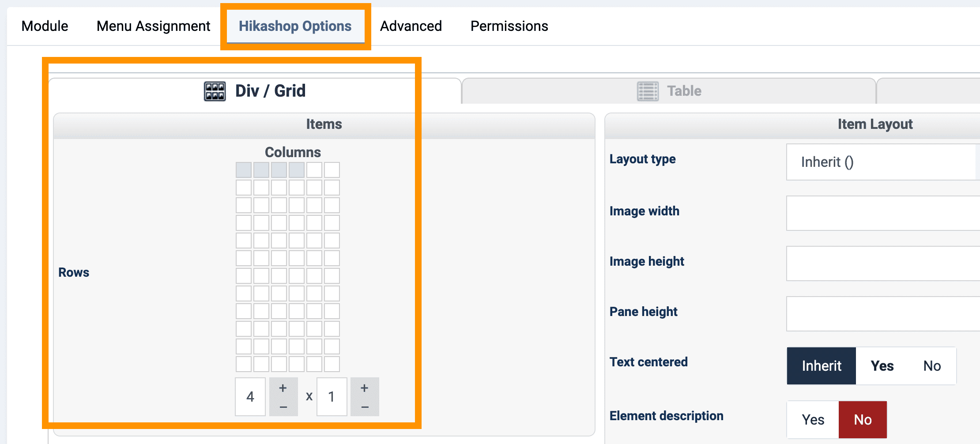This screenshot has width=980, height=444.
Task: Open the Layout type dropdown
Action: [x=883, y=162]
